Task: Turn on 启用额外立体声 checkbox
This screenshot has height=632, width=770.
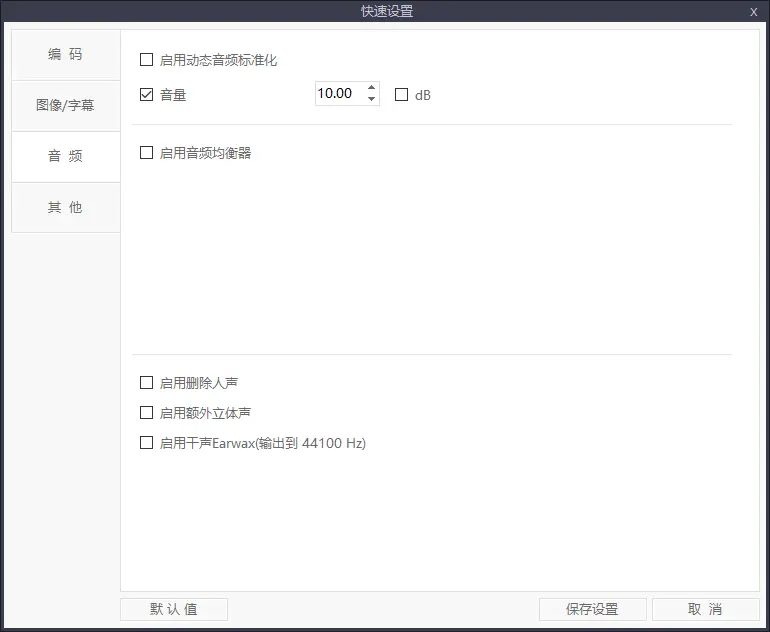Action: click(x=147, y=412)
